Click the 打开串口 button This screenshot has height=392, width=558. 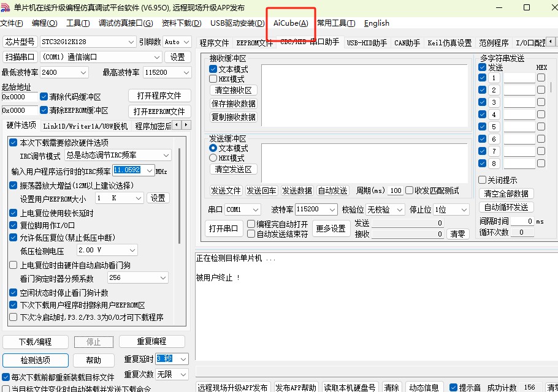[223, 228]
